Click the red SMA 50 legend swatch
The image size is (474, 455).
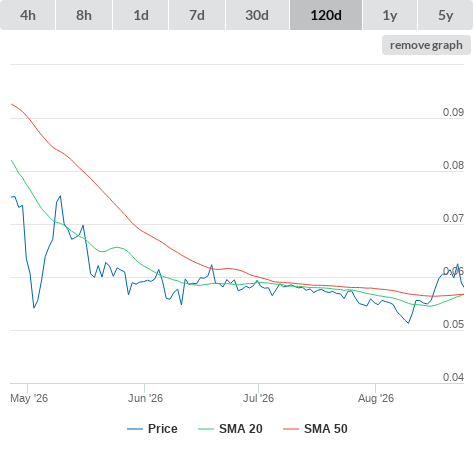pos(291,429)
